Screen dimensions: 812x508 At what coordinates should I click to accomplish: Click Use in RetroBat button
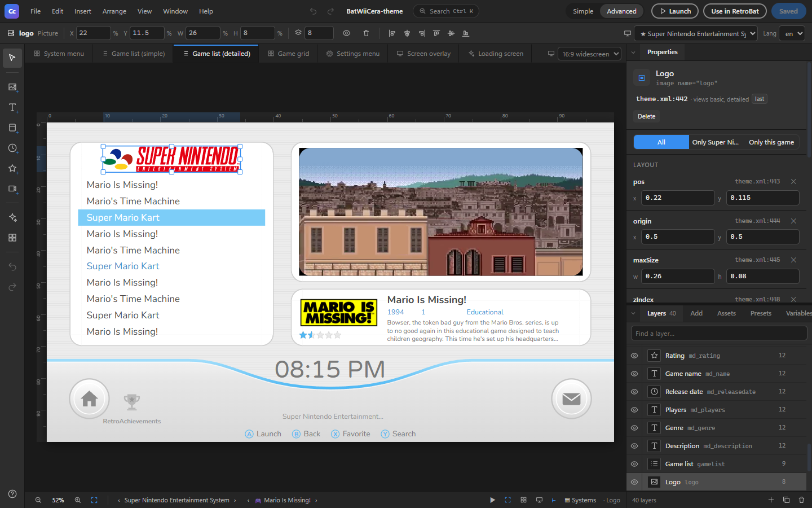(x=735, y=11)
